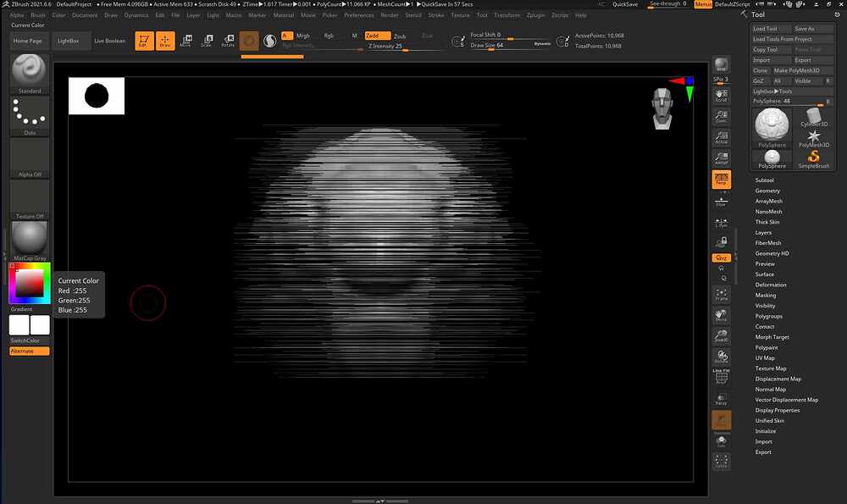This screenshot has height=504, width=847.
Task: Click Make PolyMesh3D button
Action: pyautogui.click(x=803, y=71)
